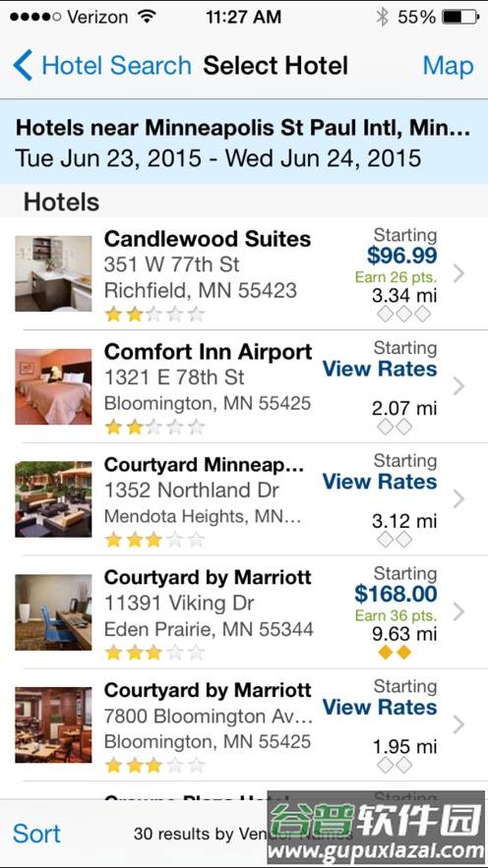Expand Courtyard Minneapolis details chevron

[458, 499]
